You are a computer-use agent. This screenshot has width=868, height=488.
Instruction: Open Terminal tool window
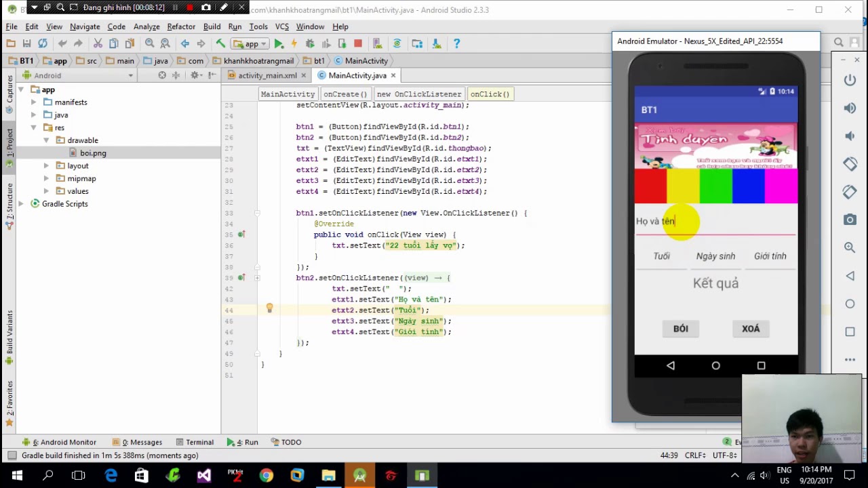(195, 442)
